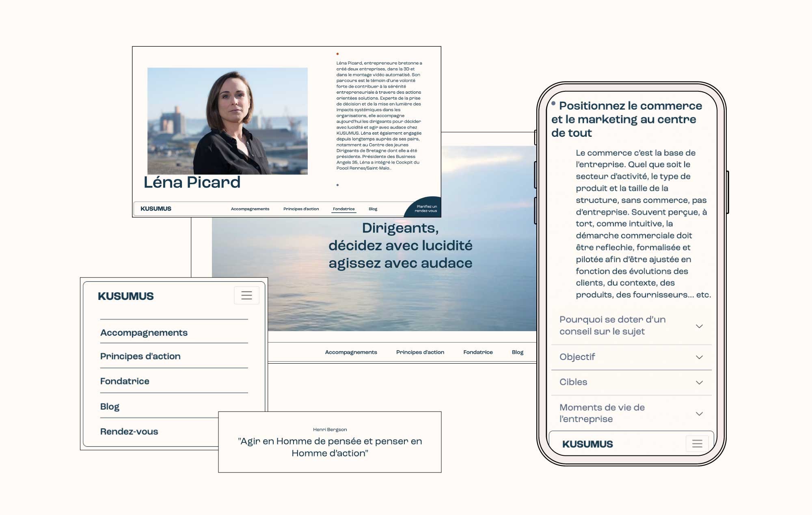
Task: Click the Léna Picard biography paragraph
Action: (379, 116)
